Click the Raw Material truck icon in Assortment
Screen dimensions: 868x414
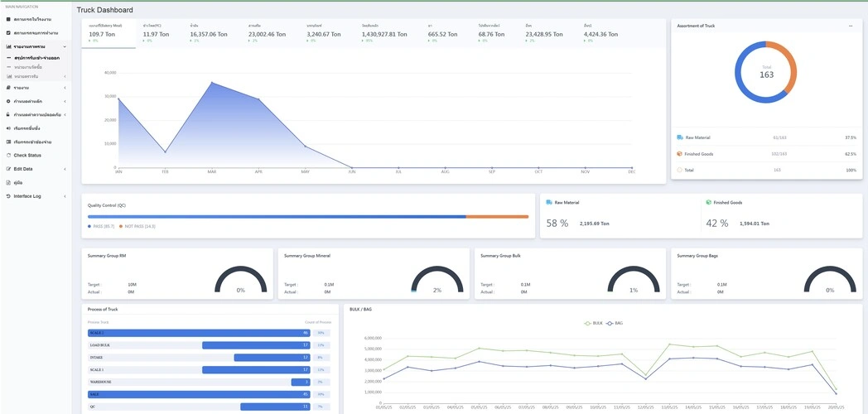tap(680, 137)
